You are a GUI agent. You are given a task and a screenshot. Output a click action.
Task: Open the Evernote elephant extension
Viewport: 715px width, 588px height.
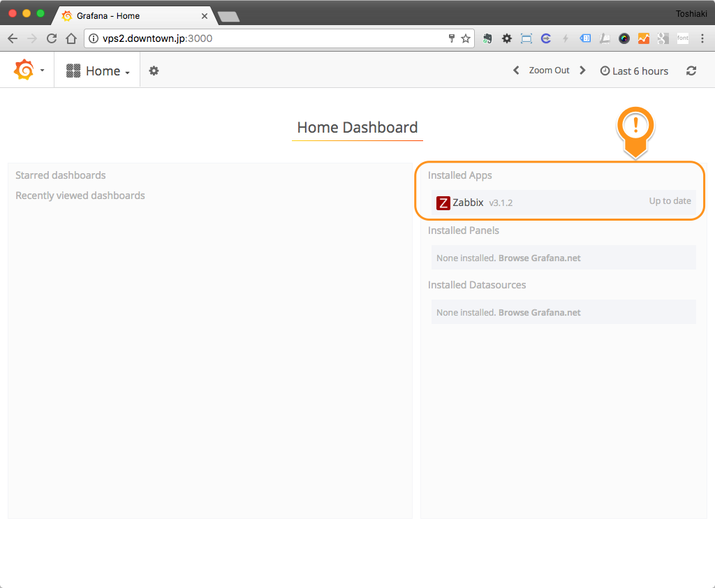[487, 38]
